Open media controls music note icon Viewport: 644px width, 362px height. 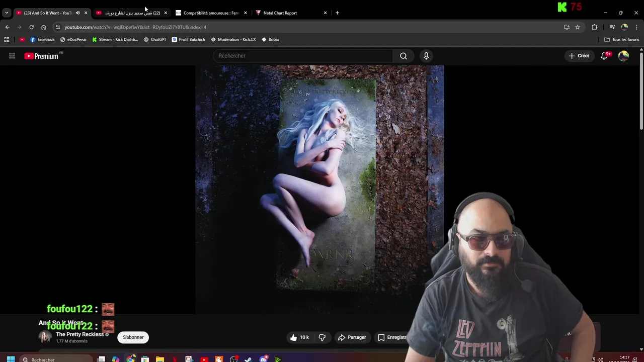click(x=612, y=27)
